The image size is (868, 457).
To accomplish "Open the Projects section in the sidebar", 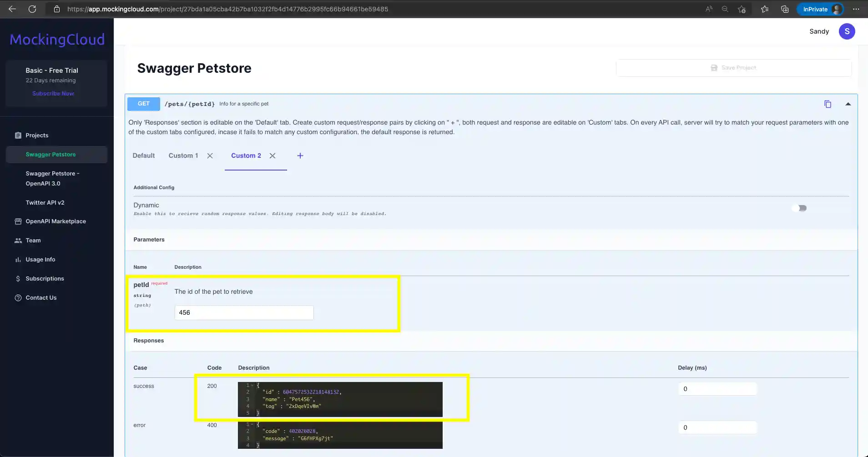I will click(37, 135).
